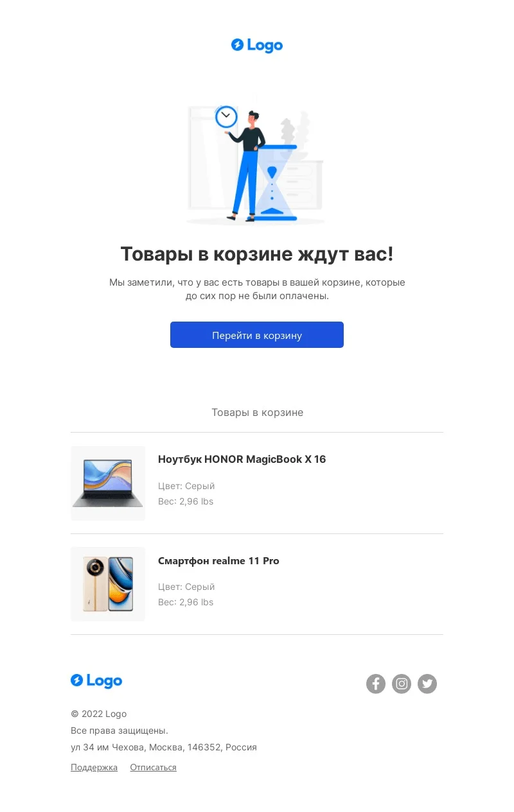Open the Facebook social icon
Viewport: 514px width, 812px height.
(x=376, y=684)
